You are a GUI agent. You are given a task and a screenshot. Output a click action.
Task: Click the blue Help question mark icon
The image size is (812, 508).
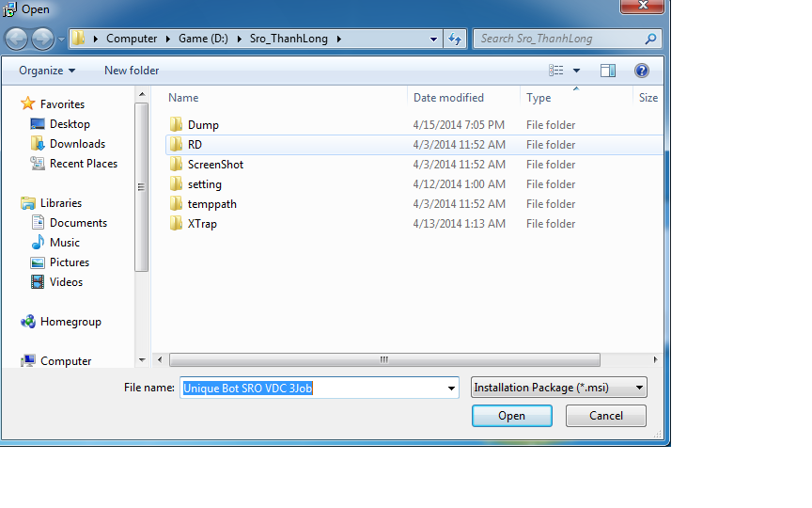pos(642,71)
